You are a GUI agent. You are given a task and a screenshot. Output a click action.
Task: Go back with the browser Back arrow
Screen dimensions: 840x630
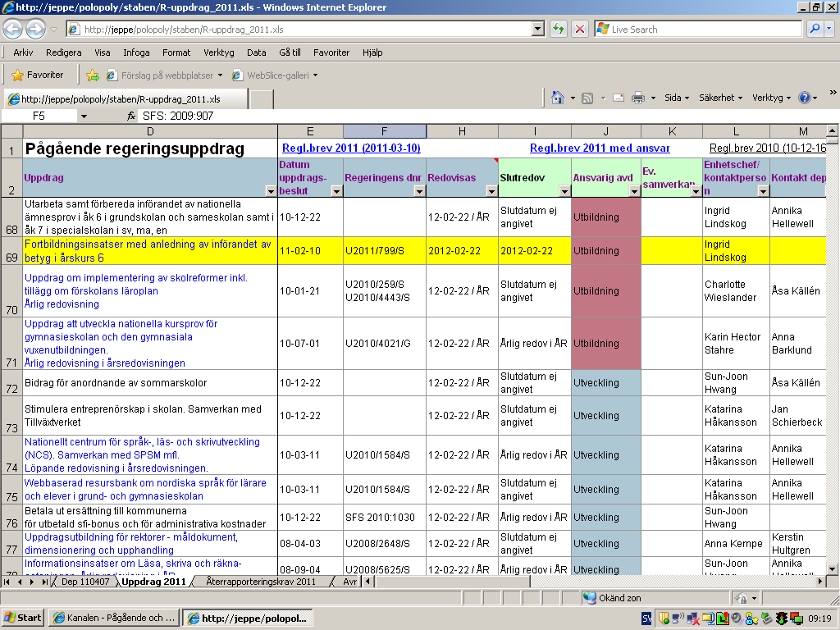pyautogui.click(x=13, y=29)
